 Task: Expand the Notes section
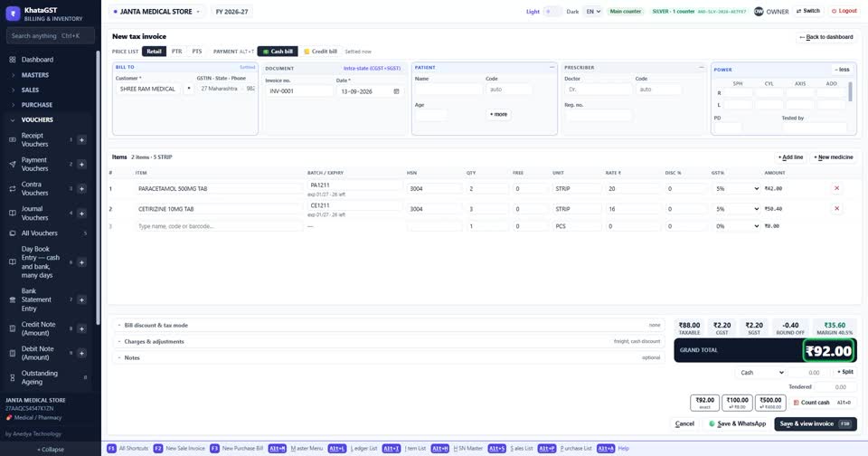389,357
